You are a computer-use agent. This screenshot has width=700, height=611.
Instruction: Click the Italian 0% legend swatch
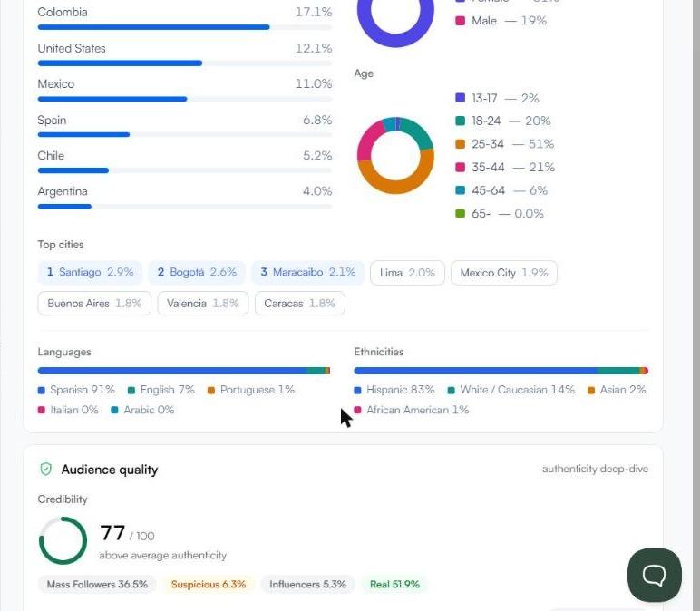pos(42,410)
